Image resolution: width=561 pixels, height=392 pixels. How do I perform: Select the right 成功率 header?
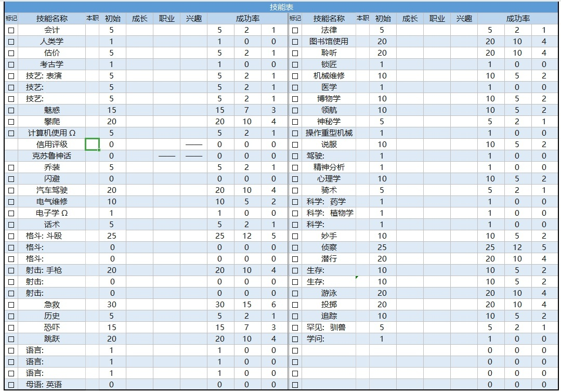518,19
